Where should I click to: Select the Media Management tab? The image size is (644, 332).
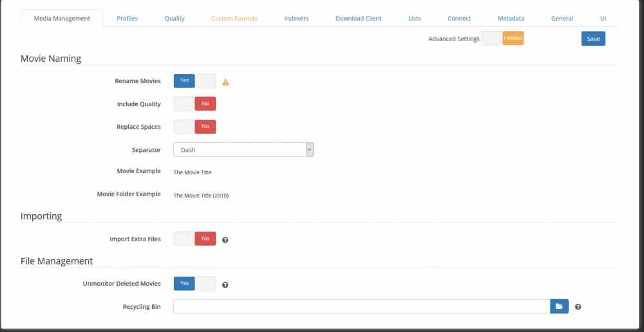click(x=62, y=18)
